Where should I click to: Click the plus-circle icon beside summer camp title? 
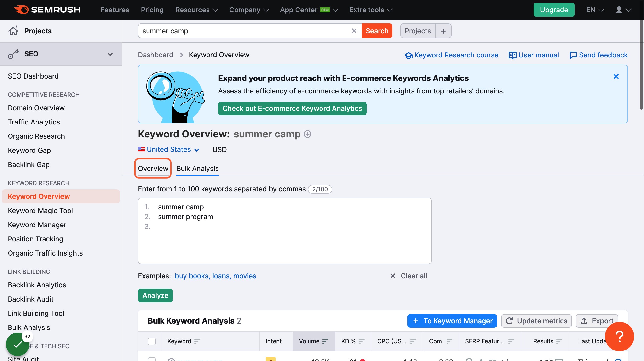coord(308,134)
